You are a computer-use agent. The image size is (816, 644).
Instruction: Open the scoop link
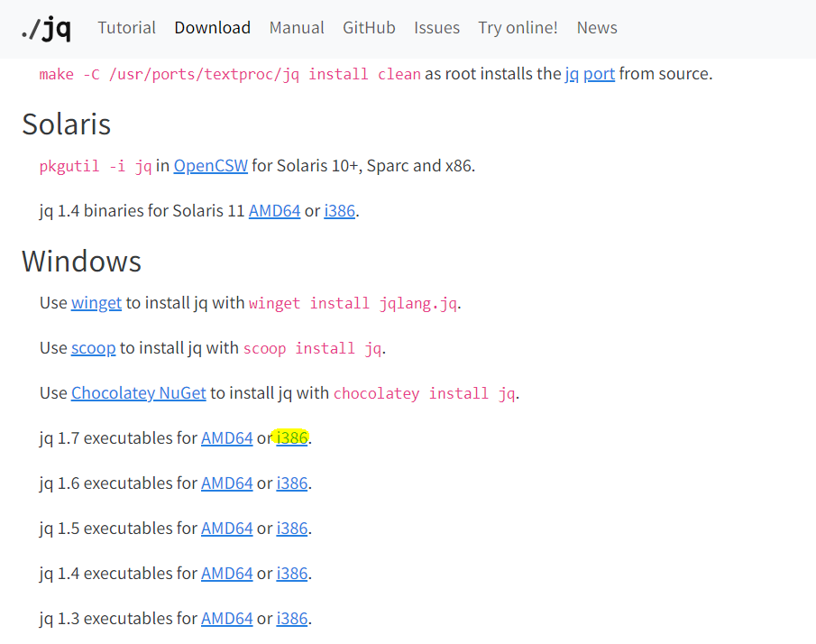(93, 348)
